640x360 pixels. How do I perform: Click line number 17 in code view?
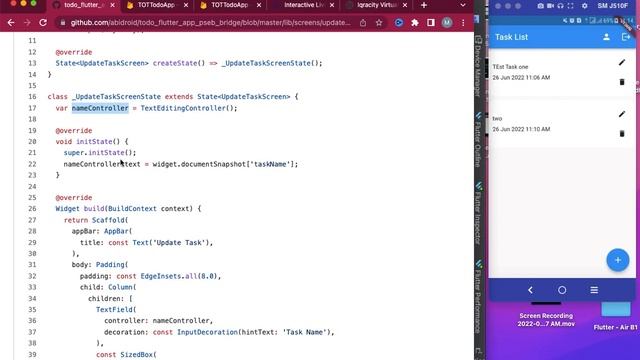click(x=32, y=108)
